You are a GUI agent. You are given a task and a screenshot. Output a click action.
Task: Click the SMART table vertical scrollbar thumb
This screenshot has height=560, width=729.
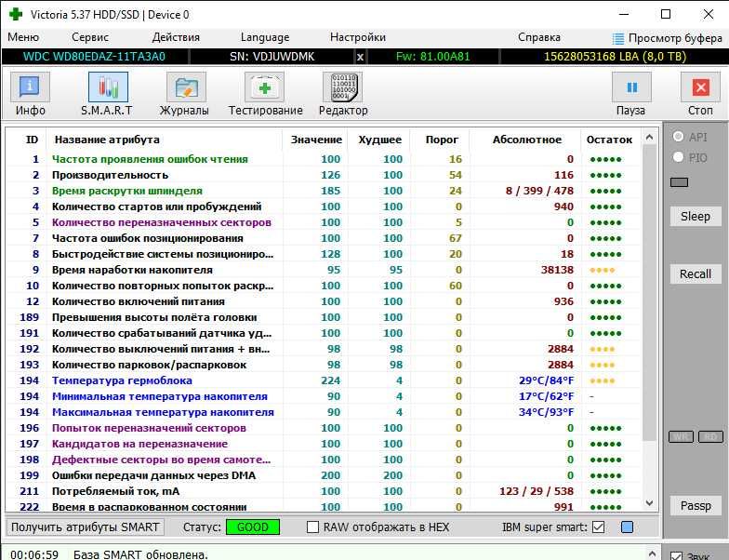click(649, 293)
